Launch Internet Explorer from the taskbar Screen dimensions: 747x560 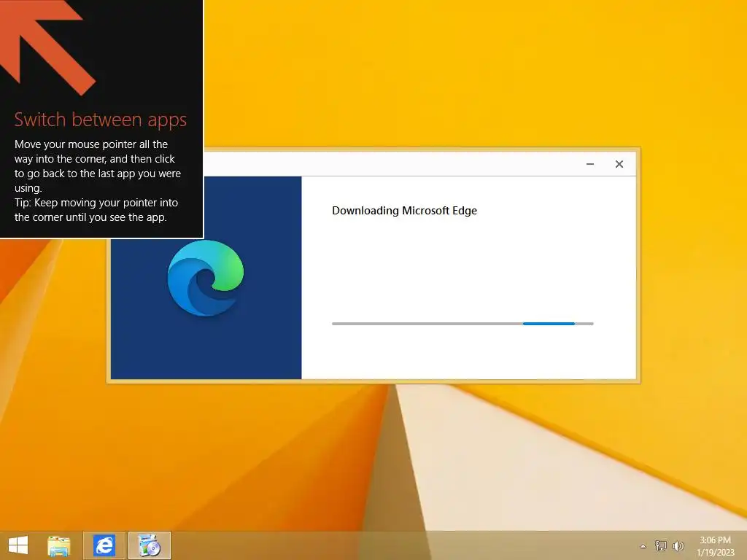[104, 545]
